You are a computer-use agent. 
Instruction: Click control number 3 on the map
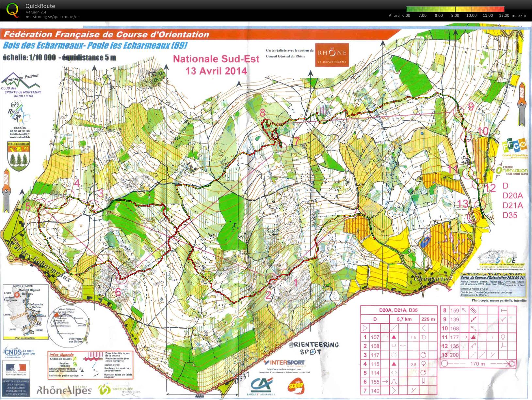pyautogui.click(x=101, y=193)
